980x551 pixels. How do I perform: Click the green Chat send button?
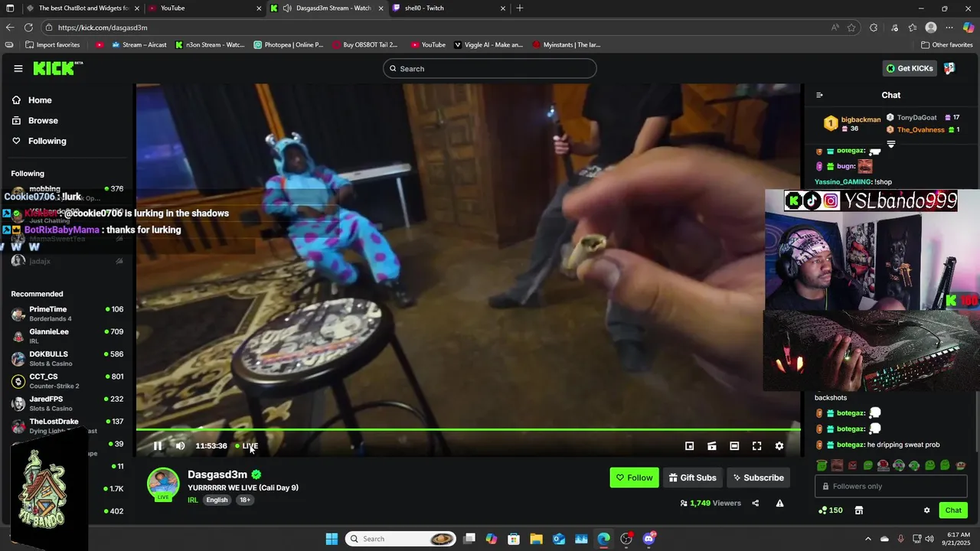pos(953,510)
